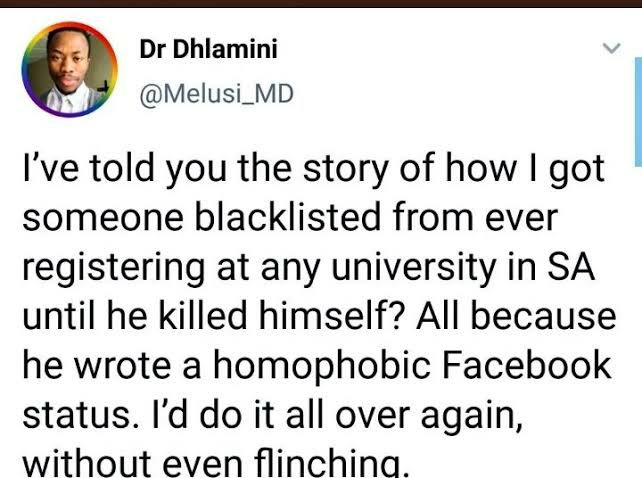Click the word "status." in the tweet
Screen dimensions: 642x478
pos(69,414)
